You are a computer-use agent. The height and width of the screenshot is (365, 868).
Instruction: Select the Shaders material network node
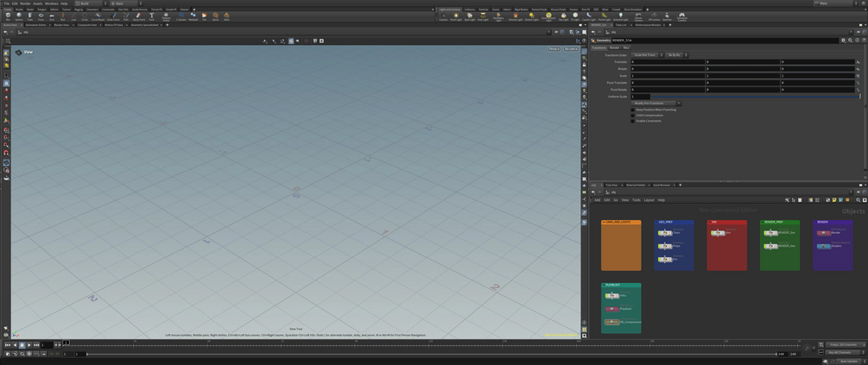pyautogui.click(x=824, y=246)
